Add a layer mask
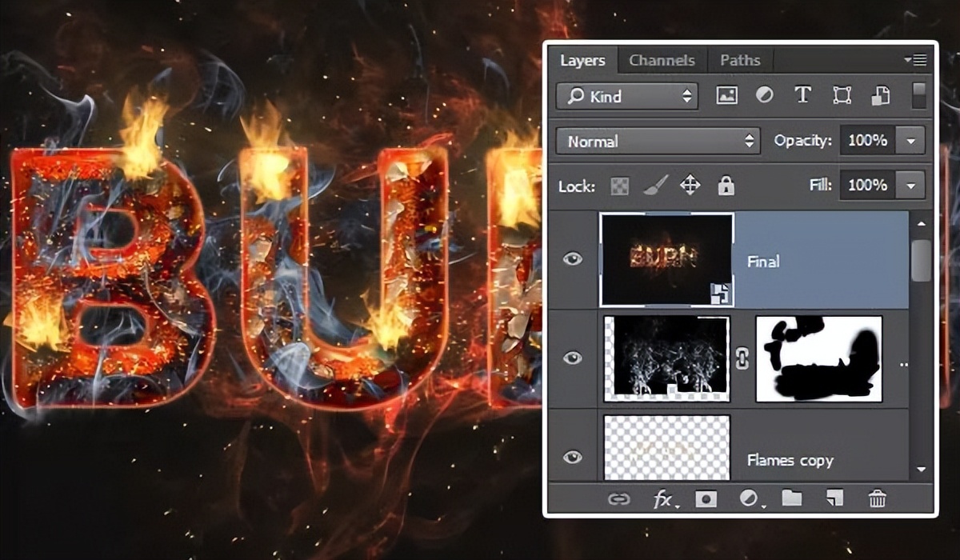Screen dimensions: 960x560 (x=706, y=499)
